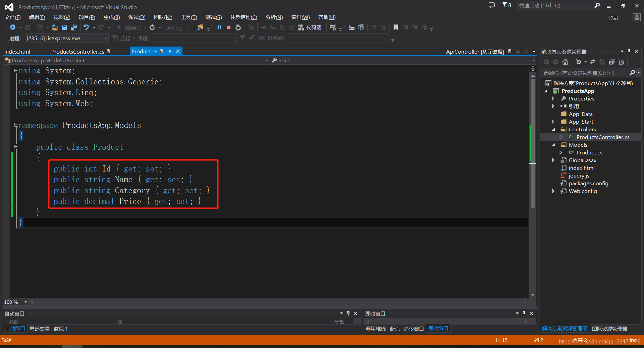The height and width of the screenshot is (348, 644).
Task: Collapse the Product class outlining block
Action: click(x=16, y=146)
